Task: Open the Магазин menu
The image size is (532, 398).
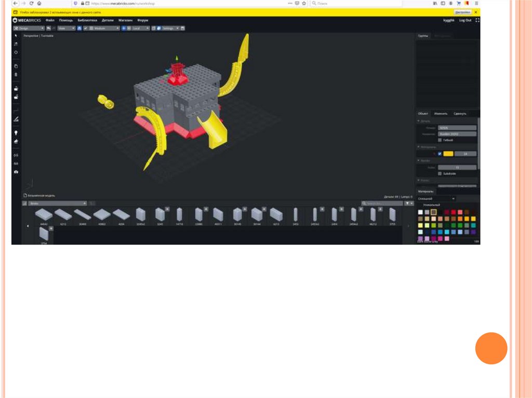Action: 125,20
